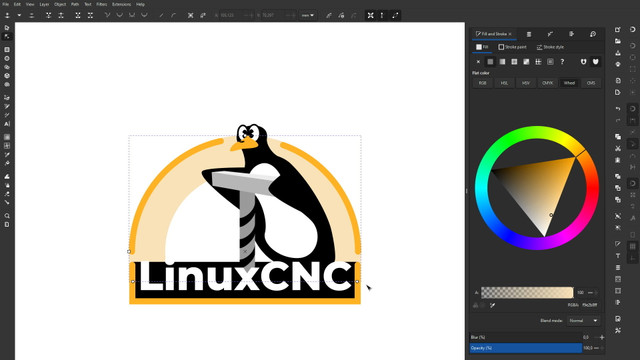640x360 pixels.
Task: Make selected nodes smooth
Action: coord(120,15)
